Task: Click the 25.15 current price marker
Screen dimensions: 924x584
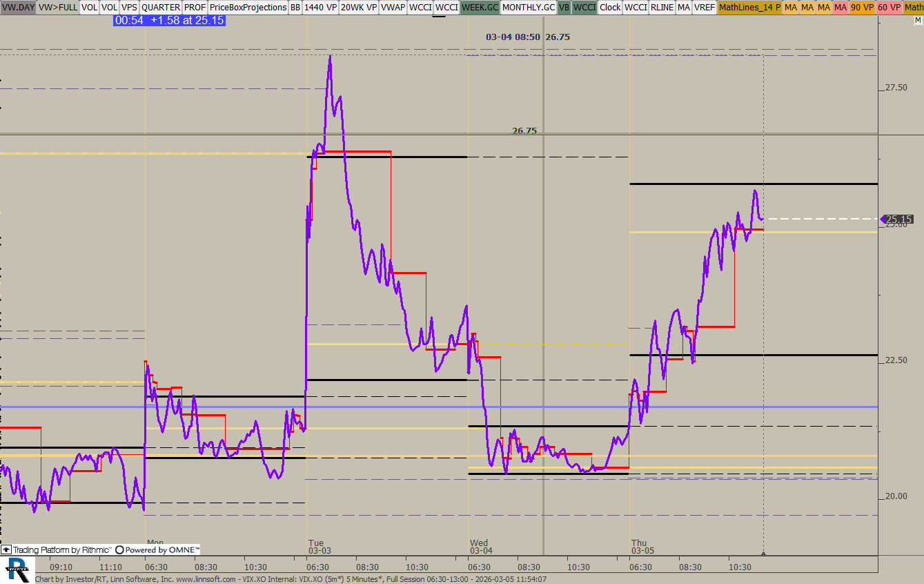Action: [x=897, y=220]
